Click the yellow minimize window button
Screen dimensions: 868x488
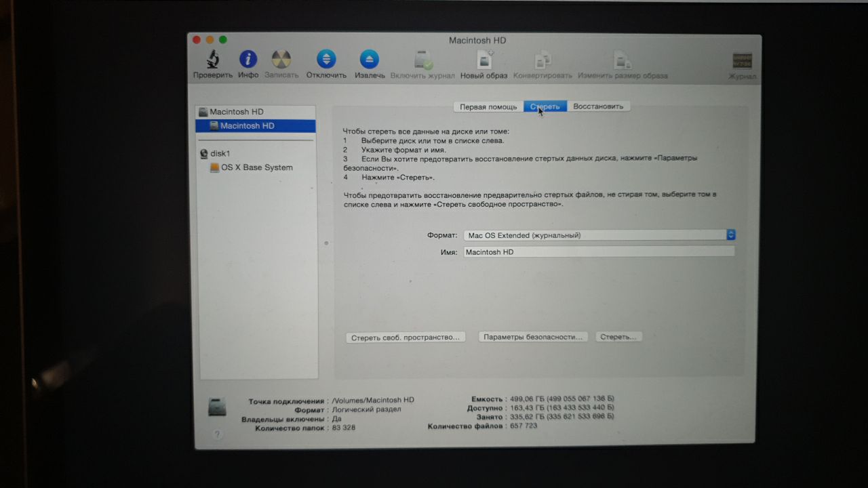tap(210, 40)
